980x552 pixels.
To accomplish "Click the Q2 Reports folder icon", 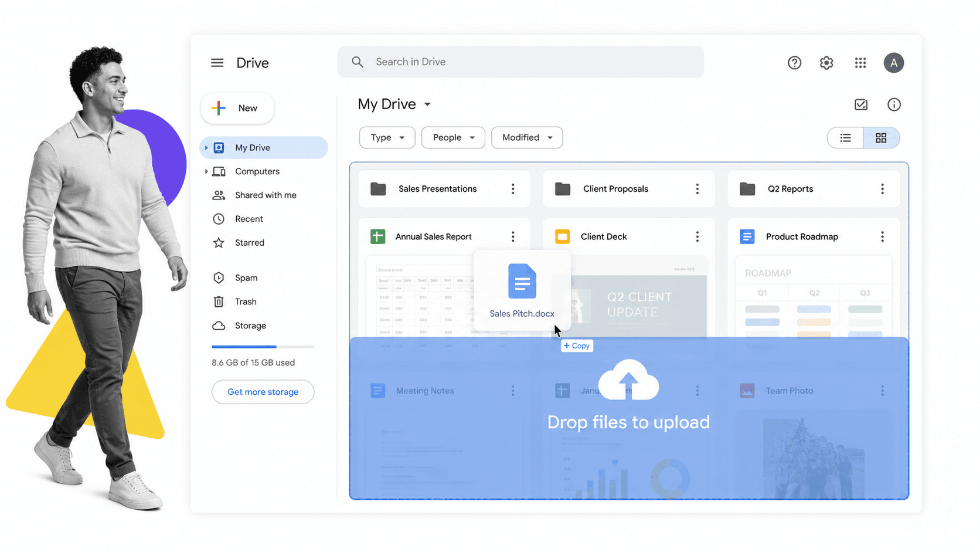I will (747, 189).
